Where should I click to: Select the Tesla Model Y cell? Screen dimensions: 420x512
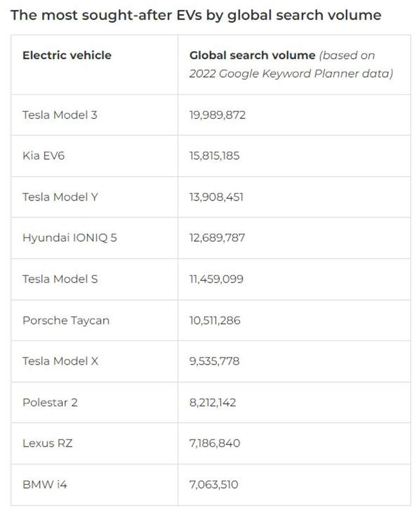60,197
